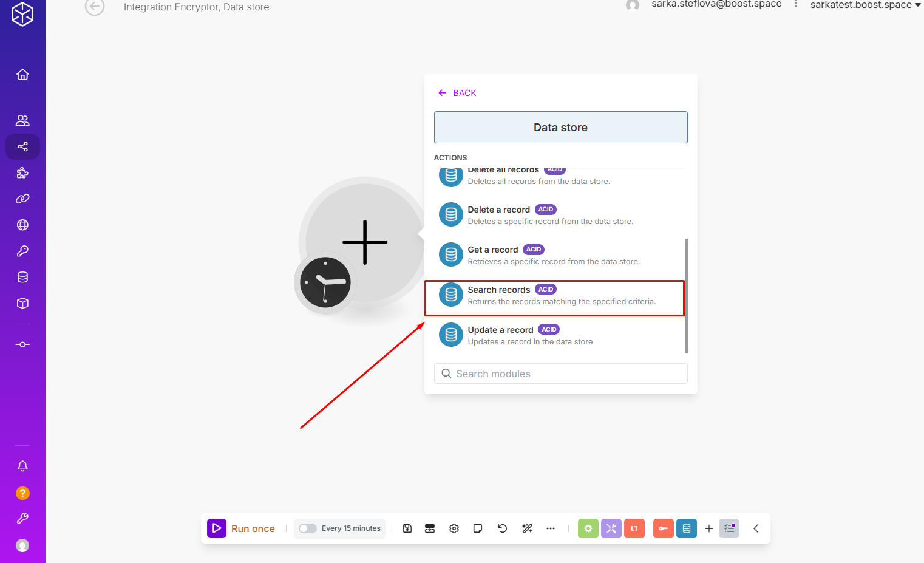924x563 pixels.
Task: Open the Home page from sidebar
Action: click(22, 75)
